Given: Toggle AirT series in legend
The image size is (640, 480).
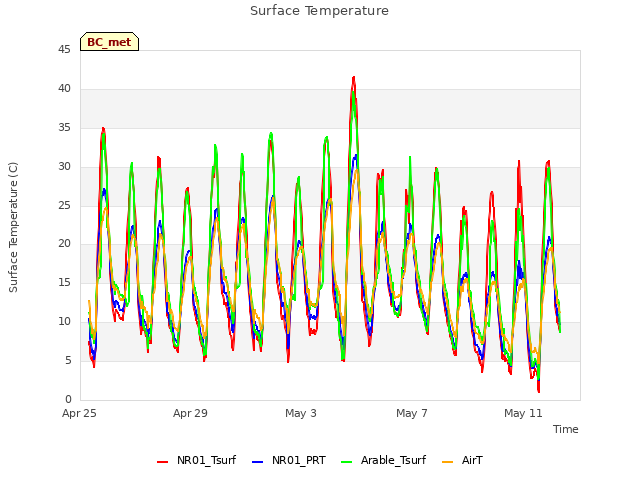Looking at the screenshot, I should click(462, 460).
